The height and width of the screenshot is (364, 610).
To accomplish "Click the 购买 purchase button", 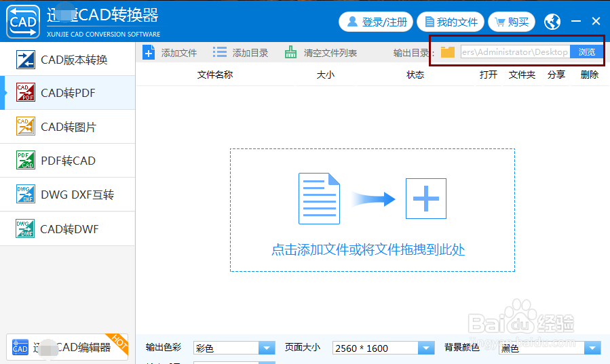I will point(512,22).
